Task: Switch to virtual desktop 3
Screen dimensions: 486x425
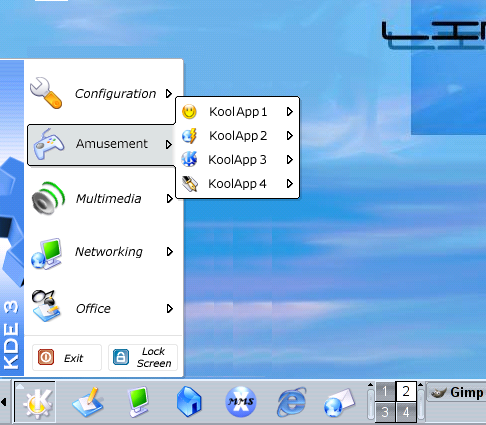Action: [385, 412]
